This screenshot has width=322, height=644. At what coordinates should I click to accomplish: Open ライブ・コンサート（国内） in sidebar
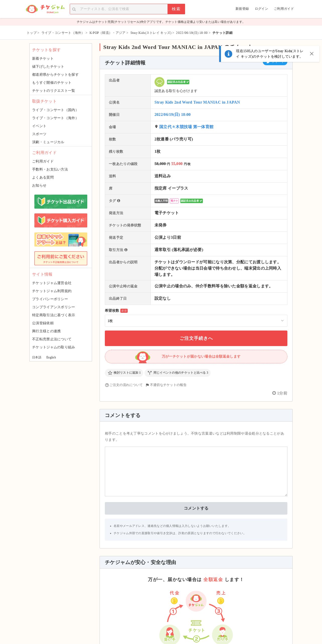[x=55, y=110]
